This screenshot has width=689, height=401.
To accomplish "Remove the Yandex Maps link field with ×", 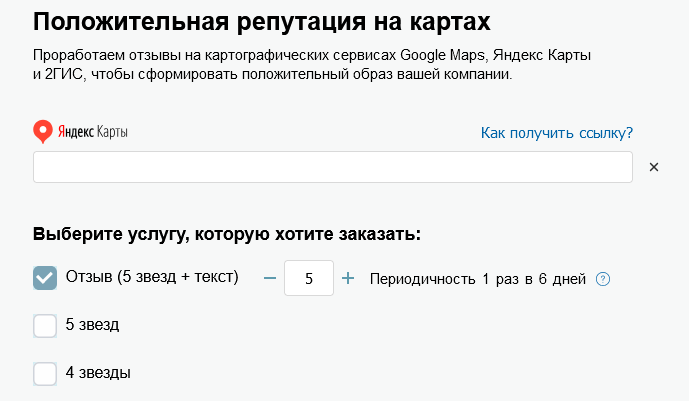I will point(654,167).
